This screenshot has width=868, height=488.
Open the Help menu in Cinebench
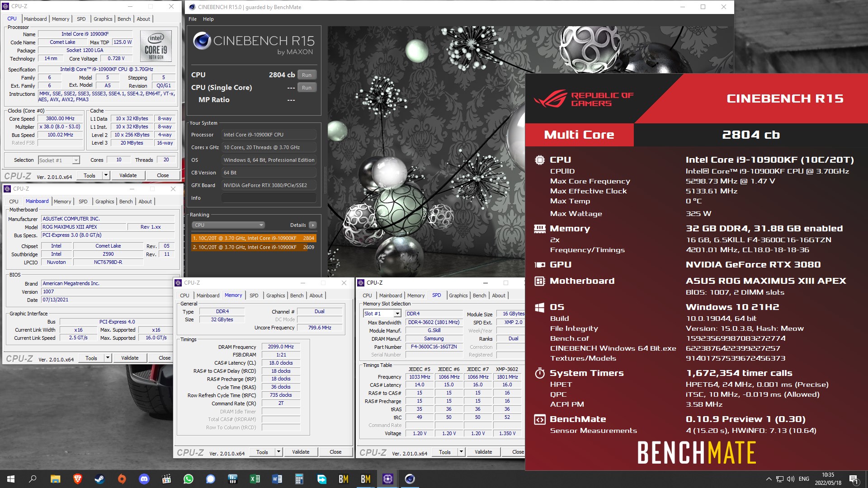tap(208, 19)
